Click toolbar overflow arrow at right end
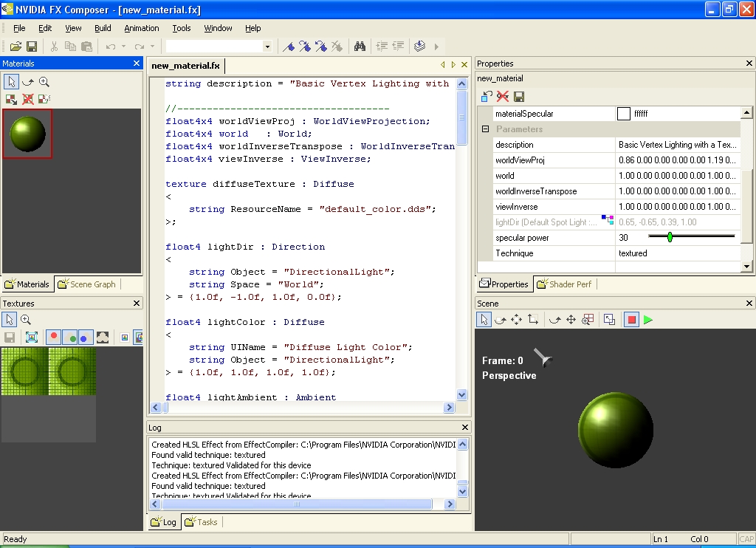Screen dimensions: 756x548 click(x=436, y=47)
